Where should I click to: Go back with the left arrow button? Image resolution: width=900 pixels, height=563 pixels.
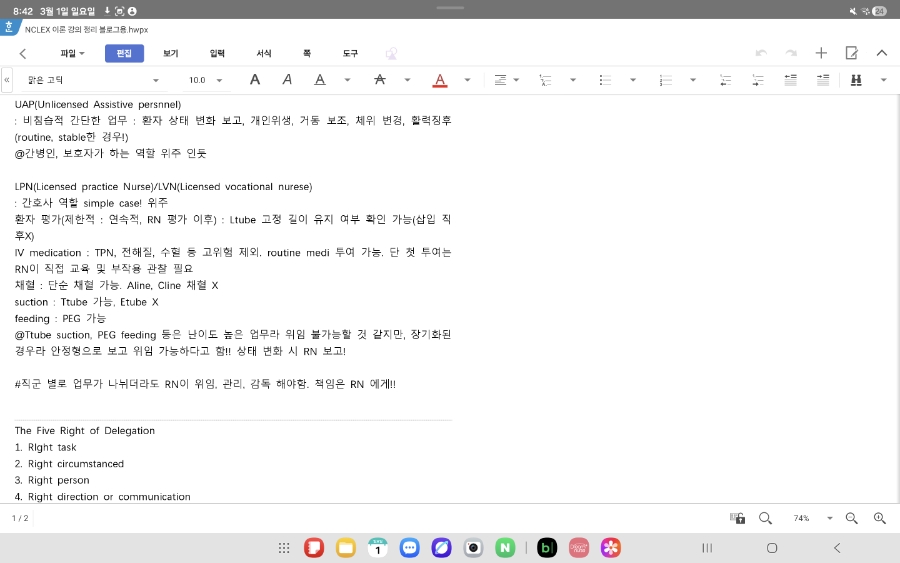23,53
